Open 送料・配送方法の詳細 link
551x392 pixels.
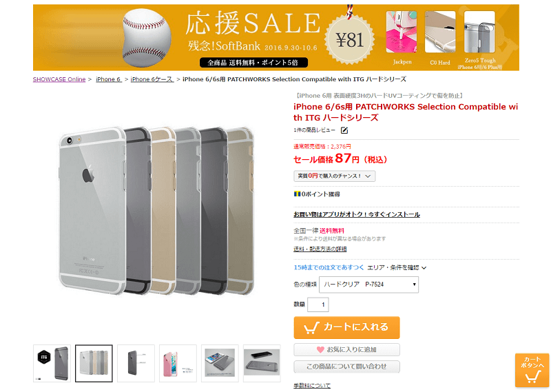point(320,249)
